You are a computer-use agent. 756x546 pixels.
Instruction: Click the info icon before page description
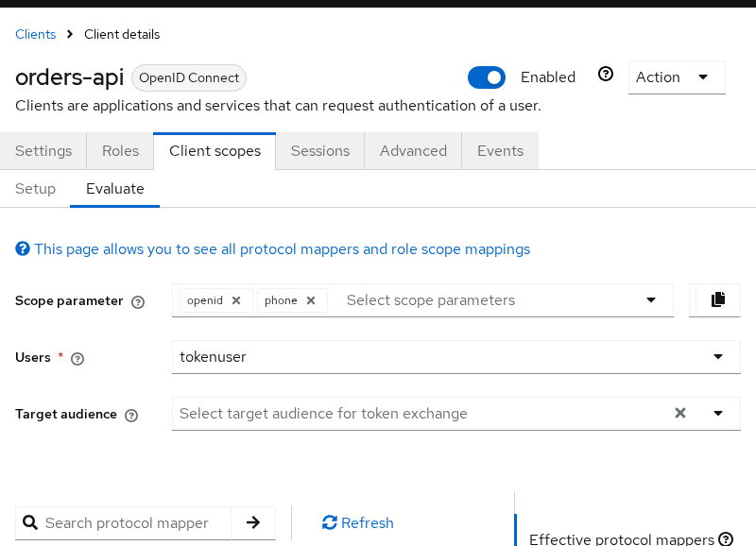23,248
